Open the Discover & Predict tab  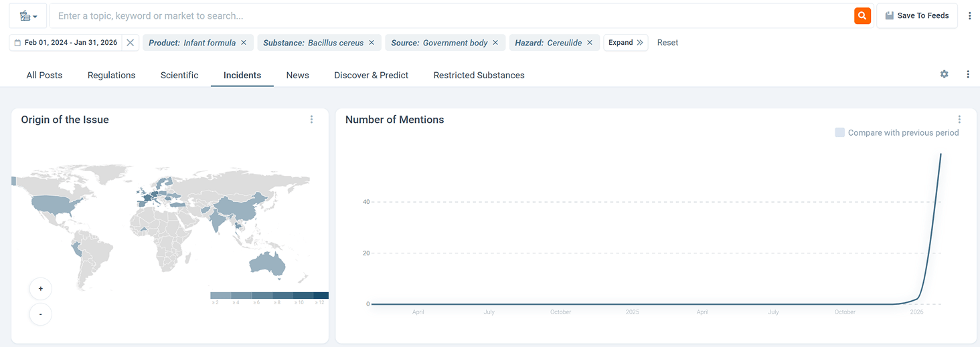click(371, 76)
